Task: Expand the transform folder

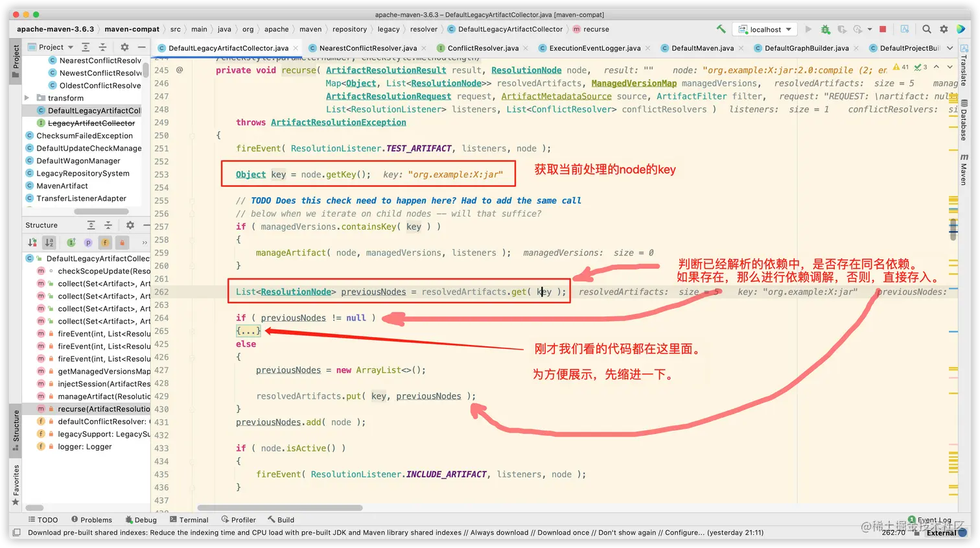Action: click(27, 98)
